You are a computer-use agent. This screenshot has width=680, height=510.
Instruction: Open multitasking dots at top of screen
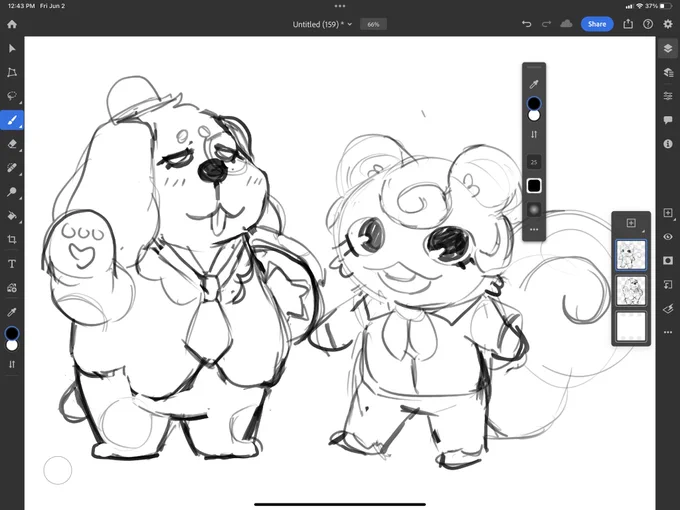point(340,6)
